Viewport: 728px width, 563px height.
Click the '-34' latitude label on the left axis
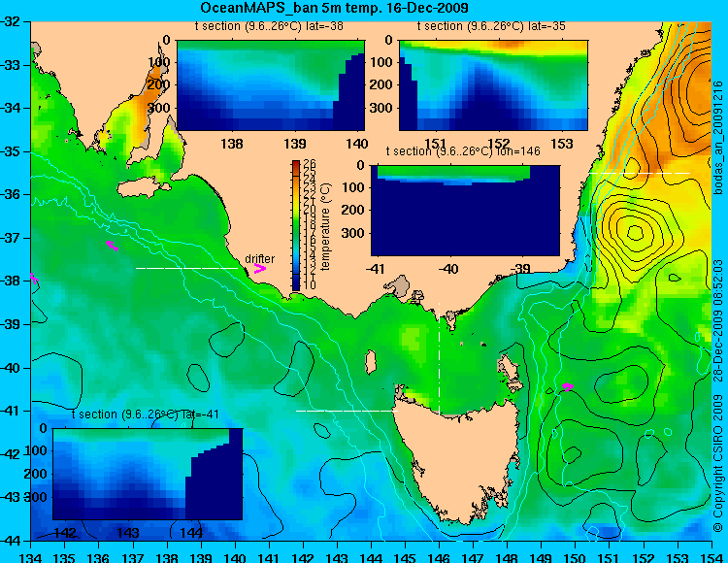click(x=11, y=108)
